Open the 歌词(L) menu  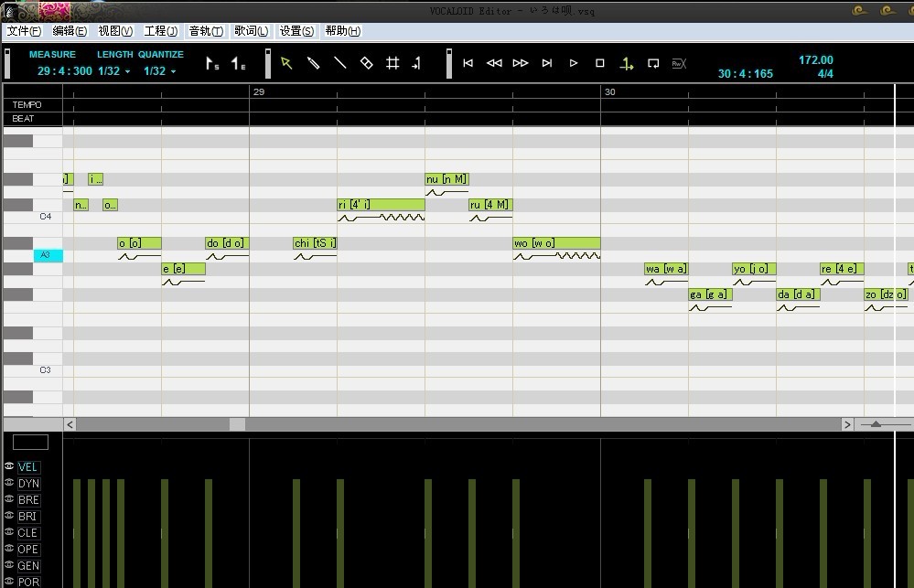252,31
